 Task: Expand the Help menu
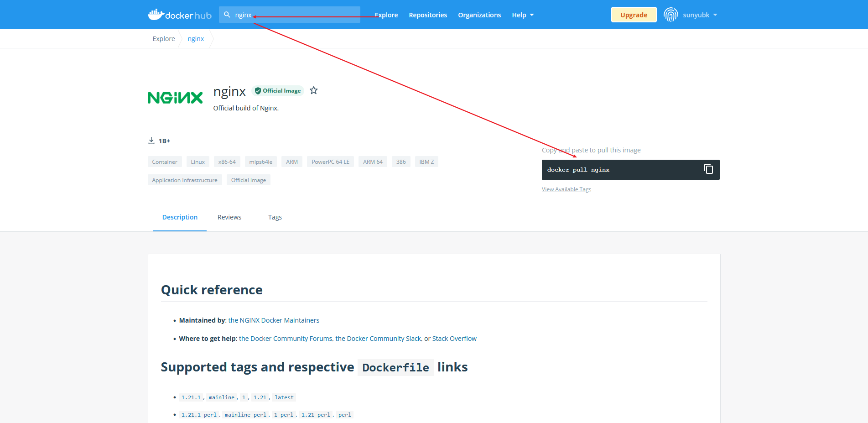pyautogui.click(x=523, y=15)
